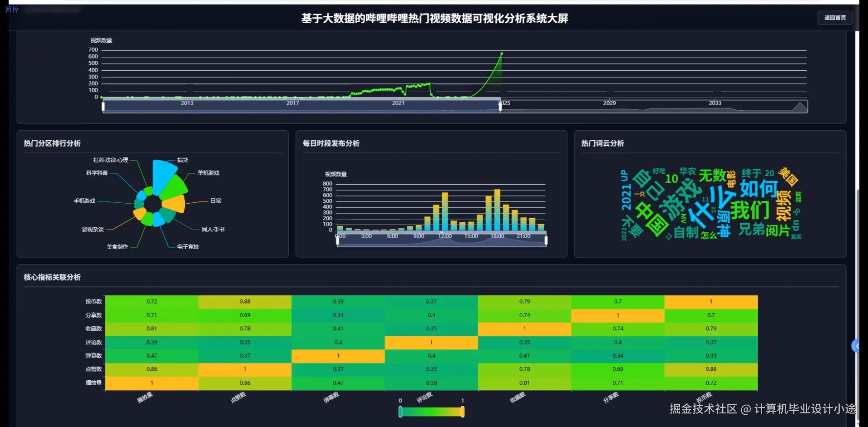Click heatmap cell 评论数 row, 评论数 column (1)
The height and width of the screenshot is (427, 868).
tap(431, 342)
